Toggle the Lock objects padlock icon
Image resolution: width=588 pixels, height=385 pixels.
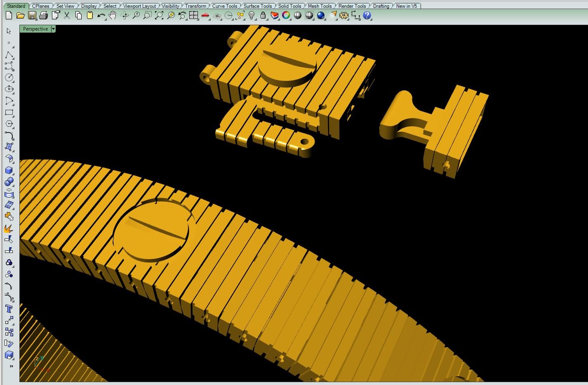pos(263,16)
